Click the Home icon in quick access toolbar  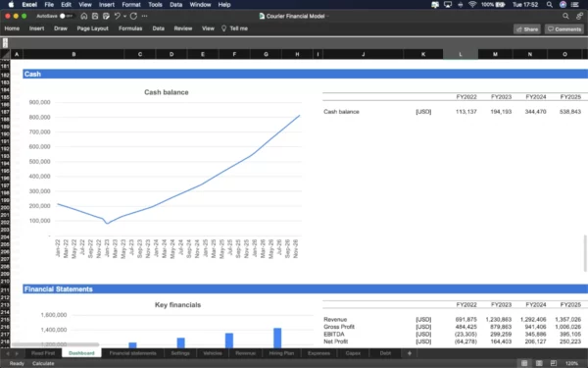point(84,16)
